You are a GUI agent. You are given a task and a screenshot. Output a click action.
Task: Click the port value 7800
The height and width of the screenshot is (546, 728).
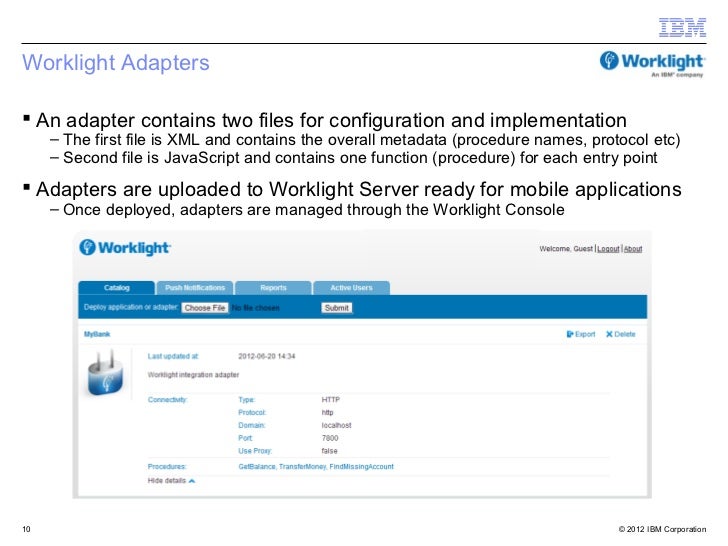pyautogui.click(x=330, y=438)
